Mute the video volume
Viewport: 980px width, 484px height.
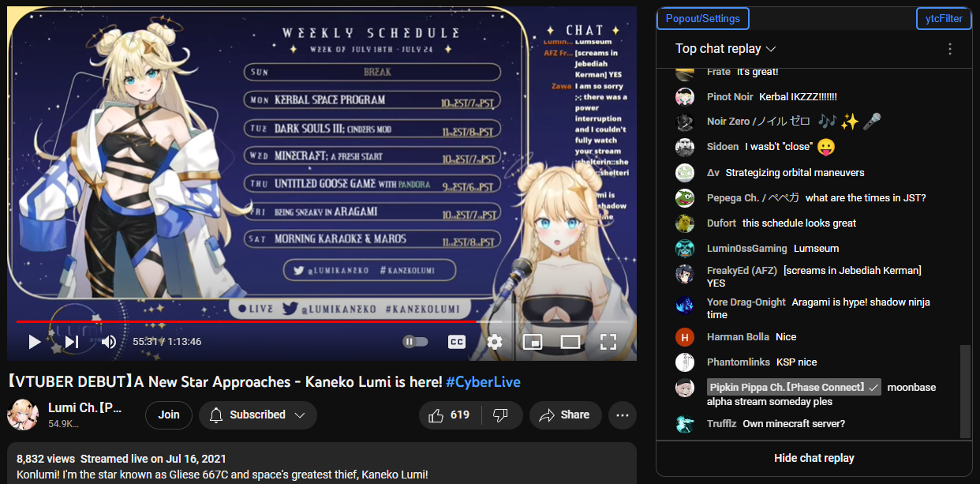(109, 342)
